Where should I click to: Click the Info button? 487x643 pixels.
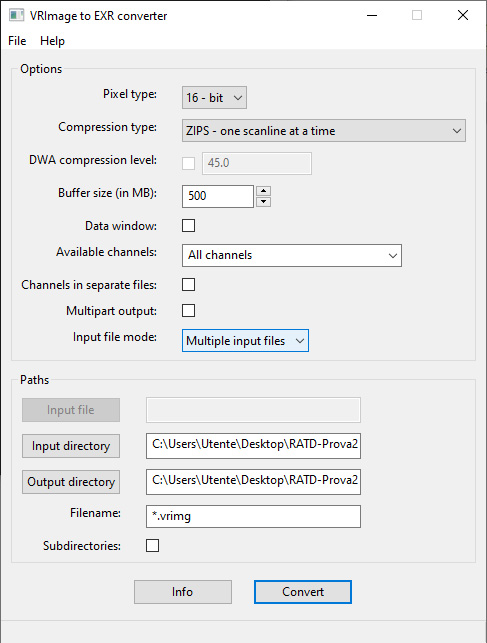[183, 592]
